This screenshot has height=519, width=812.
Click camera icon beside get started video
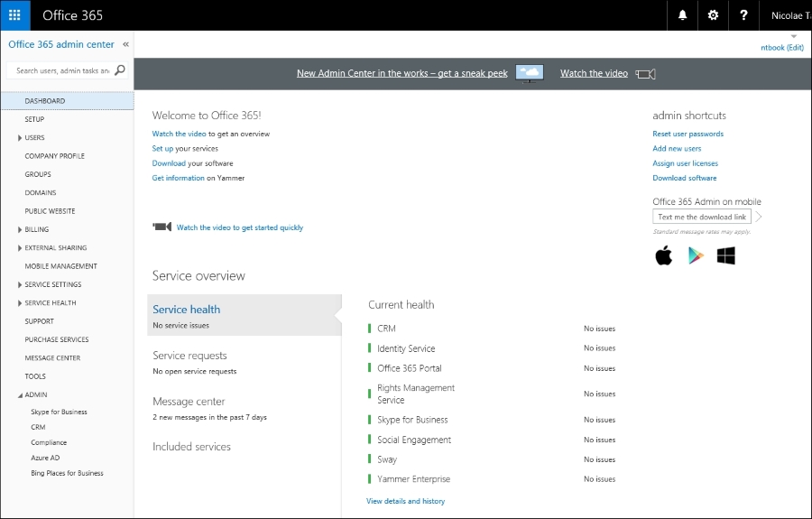click(162, 227)
